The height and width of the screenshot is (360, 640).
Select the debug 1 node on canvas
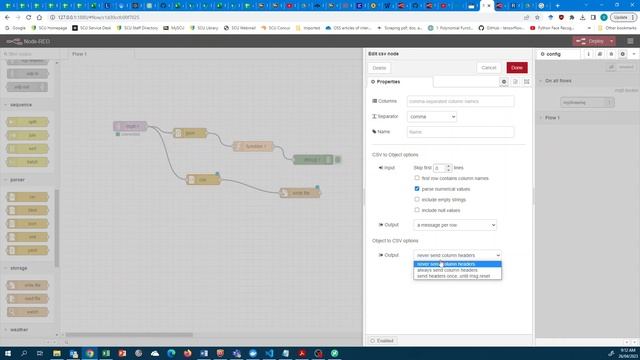(x=313, y=160)
